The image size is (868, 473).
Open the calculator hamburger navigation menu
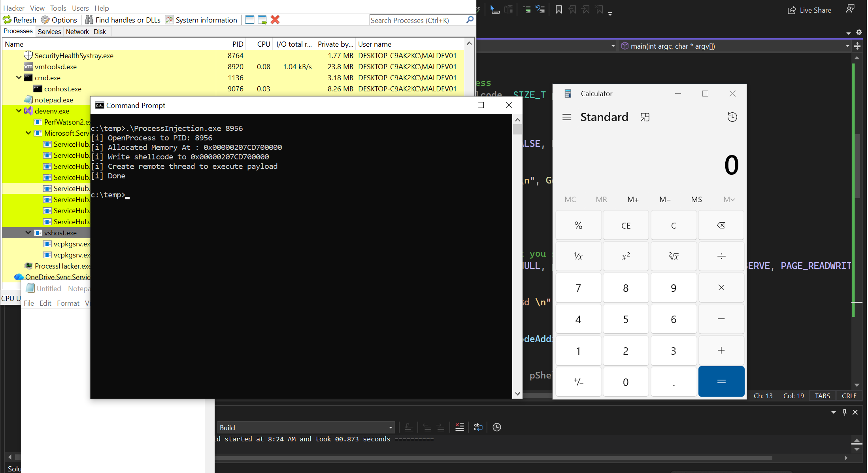coord(566,117)
